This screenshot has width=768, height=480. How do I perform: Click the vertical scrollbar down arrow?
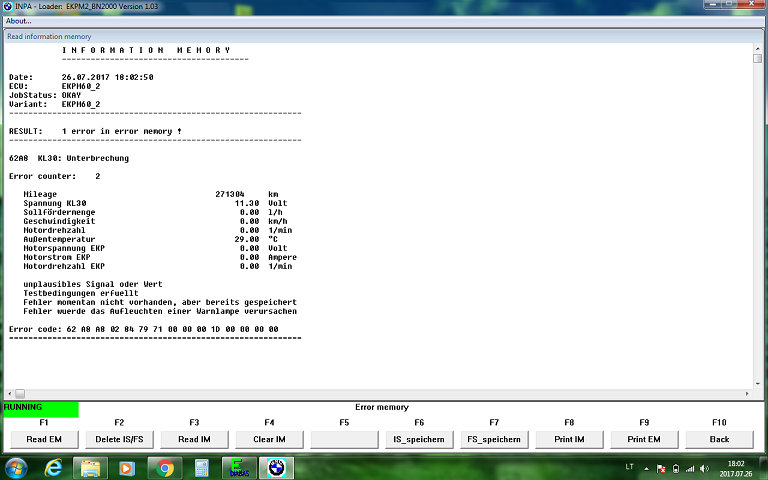point(758,383)
